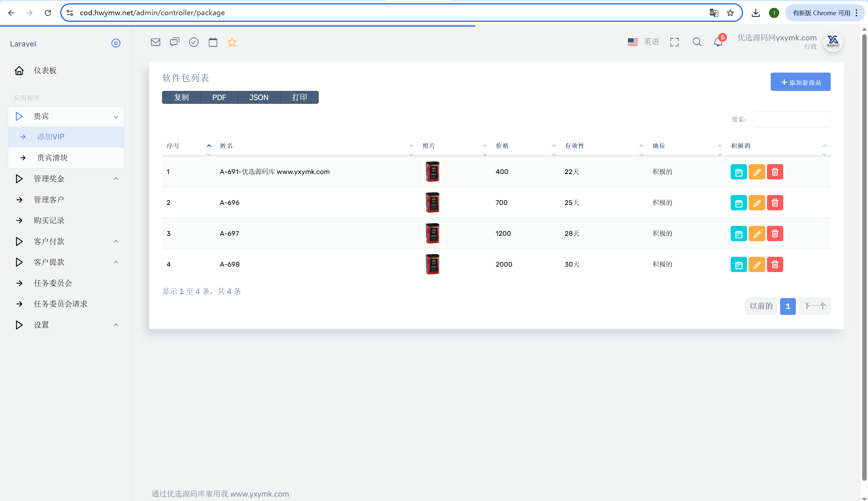Click red delete icon for A-696

coord(775,203)
